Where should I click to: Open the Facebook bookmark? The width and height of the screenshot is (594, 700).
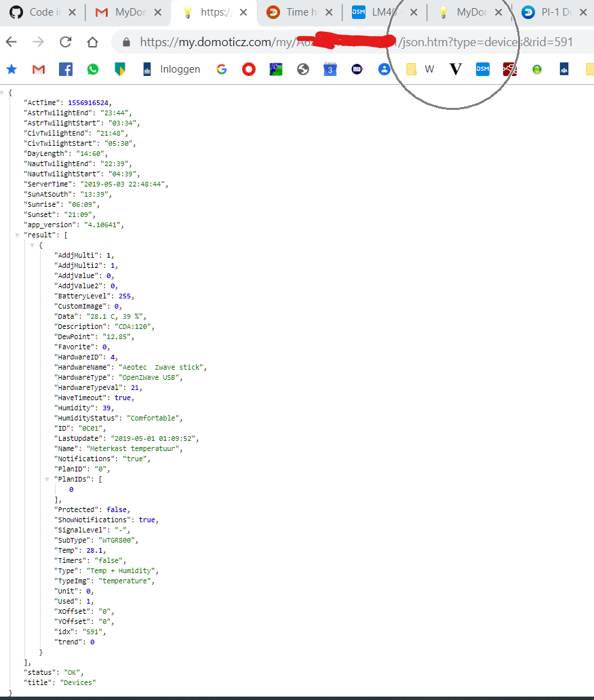[x=66, y=69]
